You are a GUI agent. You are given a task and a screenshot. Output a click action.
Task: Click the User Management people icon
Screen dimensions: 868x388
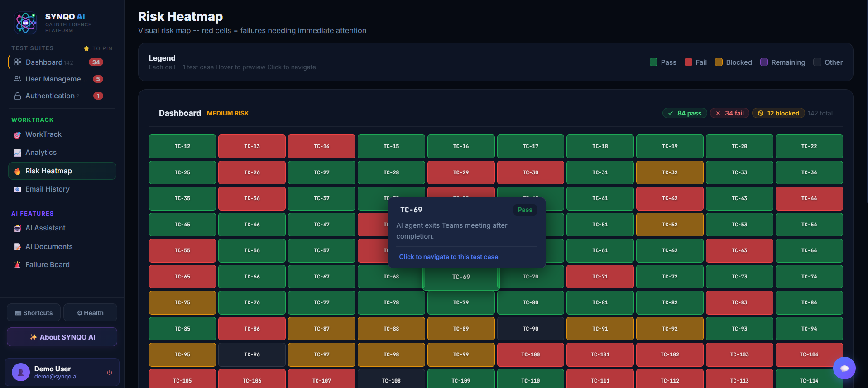(18, 79)
